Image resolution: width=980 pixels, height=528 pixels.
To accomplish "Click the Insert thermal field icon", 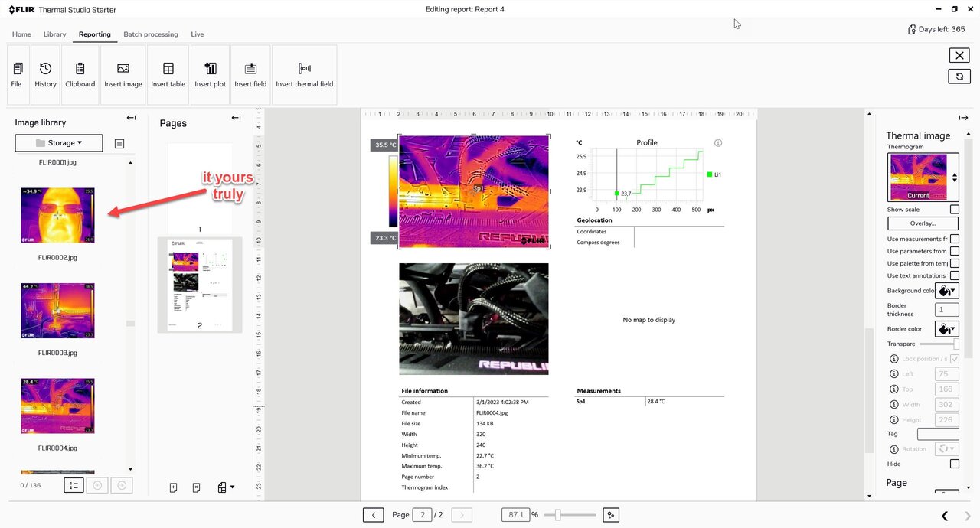I will [x=304, y=70].
